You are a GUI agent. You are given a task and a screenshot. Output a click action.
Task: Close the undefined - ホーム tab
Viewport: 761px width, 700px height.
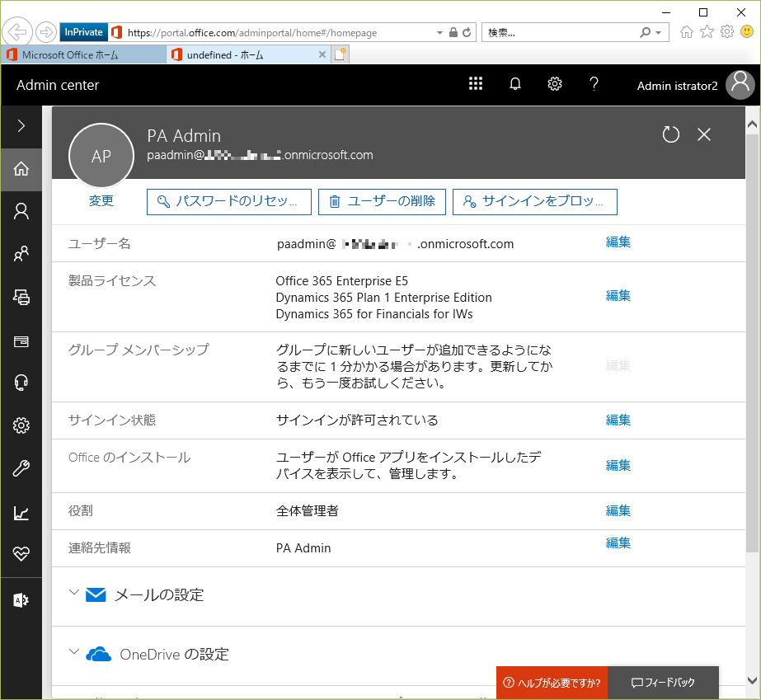click(322, 55)
